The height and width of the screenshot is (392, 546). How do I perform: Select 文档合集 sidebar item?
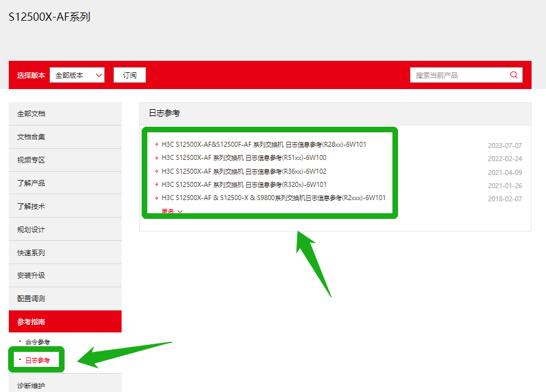coord(65,137)
